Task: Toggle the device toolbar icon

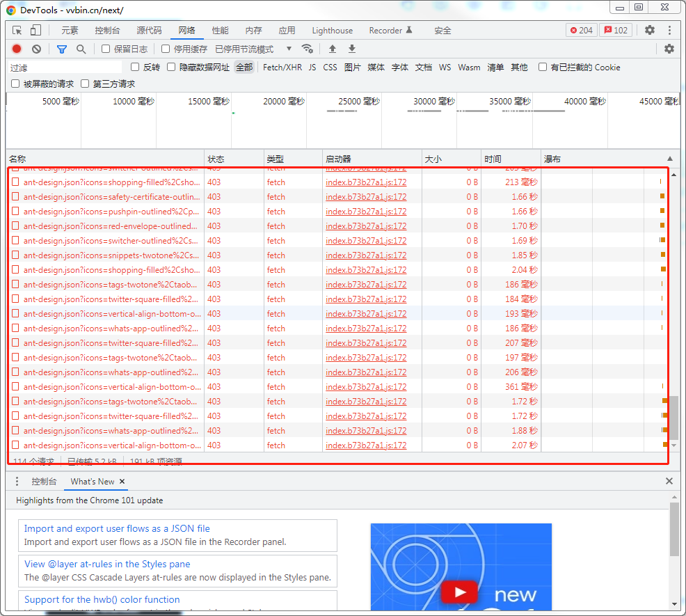Action: click(35, 30)
